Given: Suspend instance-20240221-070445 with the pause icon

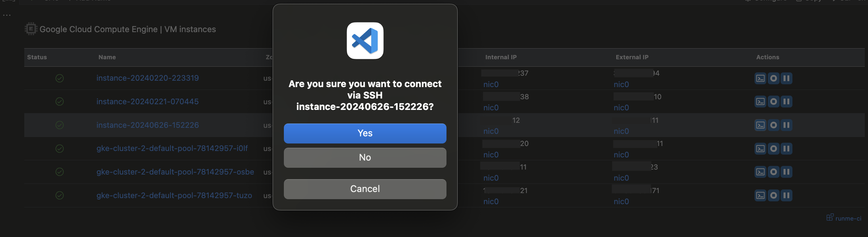Looking at the screenshot, I should point(786,102).
